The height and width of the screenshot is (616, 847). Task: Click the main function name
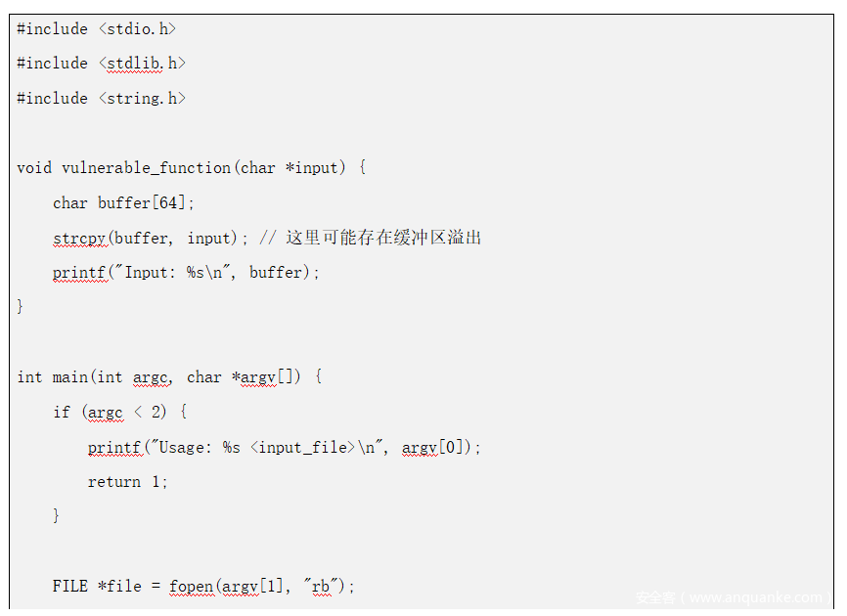click(x=68, y=376)
